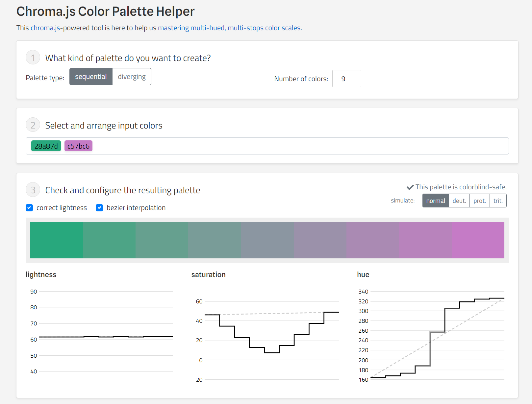Click the first green palette swatch
532x404 pixels.
(x=57, y=240)
